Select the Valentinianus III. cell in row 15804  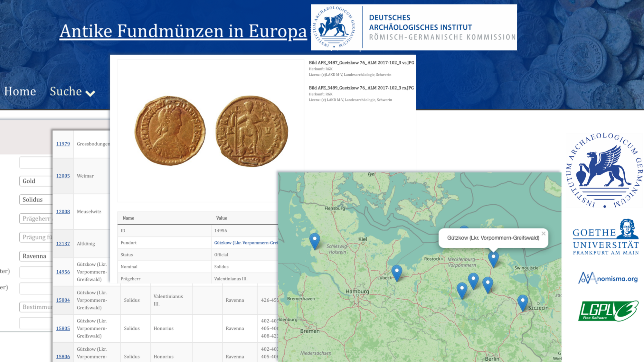(171, 300)
